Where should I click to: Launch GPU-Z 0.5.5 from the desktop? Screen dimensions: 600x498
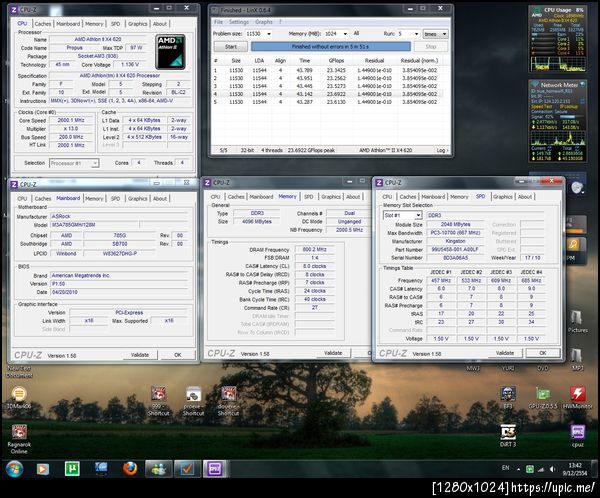tap(543, 397)
